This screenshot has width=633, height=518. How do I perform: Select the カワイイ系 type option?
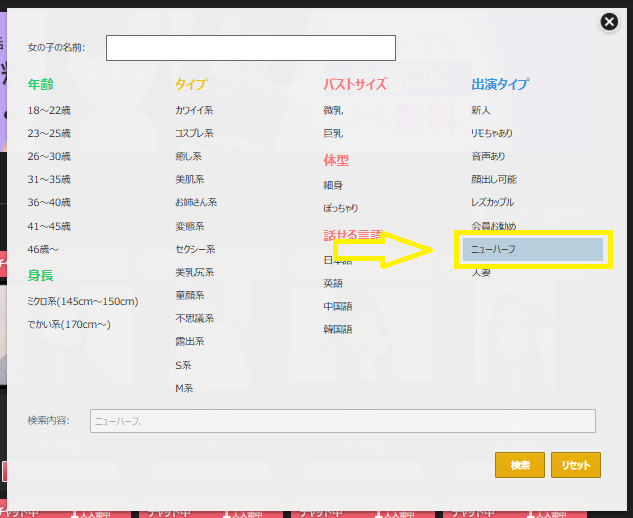pos(194,110)
